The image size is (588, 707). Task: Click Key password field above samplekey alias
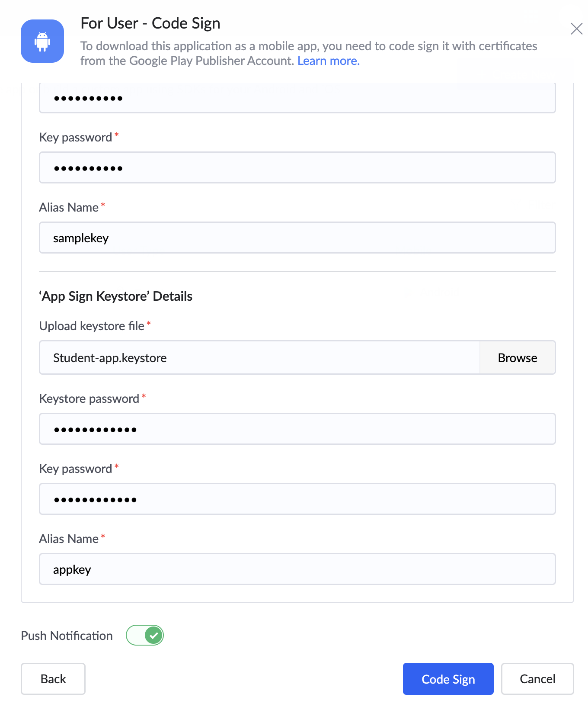[297, 168]
